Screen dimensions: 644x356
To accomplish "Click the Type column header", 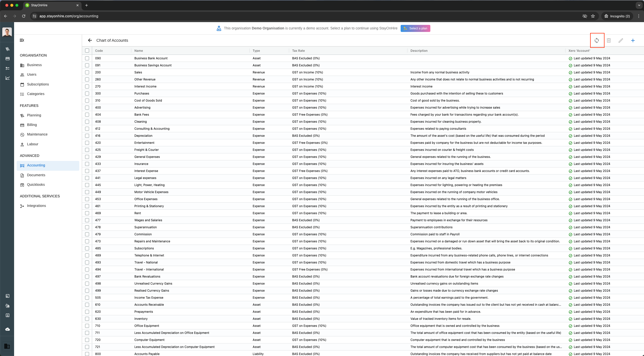I will click(x=256, y=51).
